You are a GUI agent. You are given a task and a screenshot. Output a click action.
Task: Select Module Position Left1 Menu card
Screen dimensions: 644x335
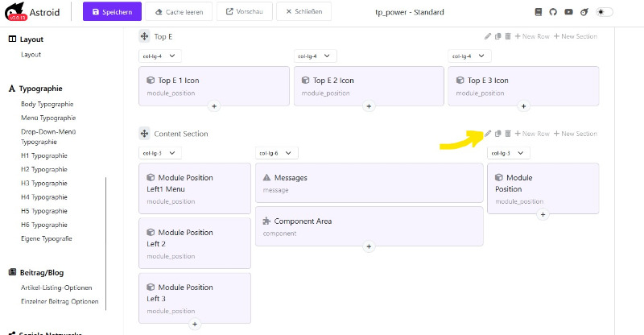pyautogui.click(x=195, y=188)
